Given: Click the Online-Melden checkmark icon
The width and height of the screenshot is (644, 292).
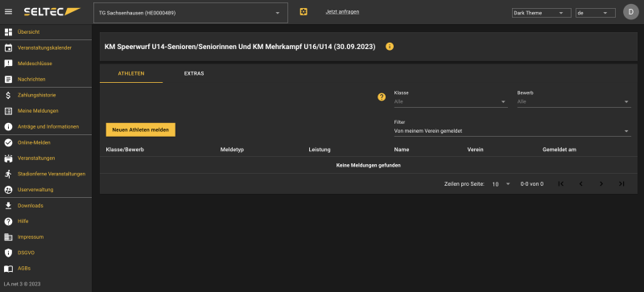Looking at the screenshot, I should [8, 142].
